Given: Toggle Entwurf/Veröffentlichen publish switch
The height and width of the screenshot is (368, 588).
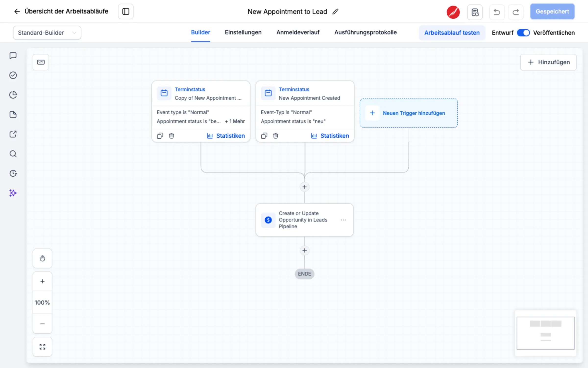Looking at the screenshot, I should (x=523, y=33).
